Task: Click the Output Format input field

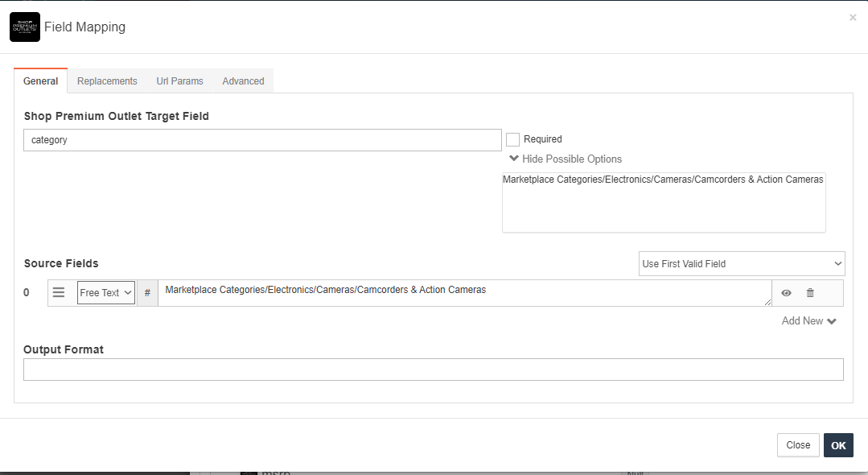Action: pos(434,370)
